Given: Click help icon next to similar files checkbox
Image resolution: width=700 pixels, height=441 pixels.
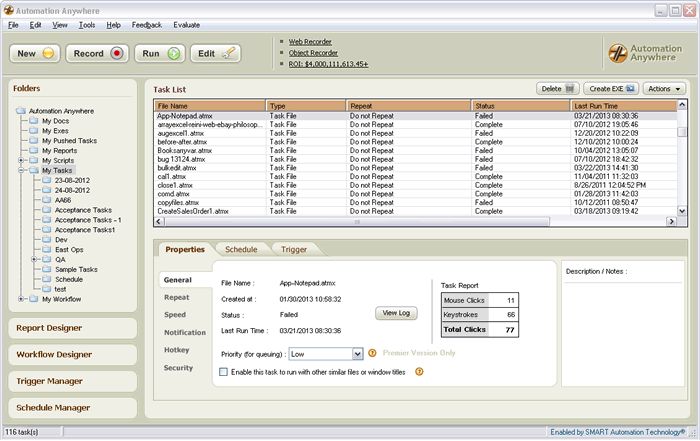Looking at the screenshot, I should [x=419, y=372].
